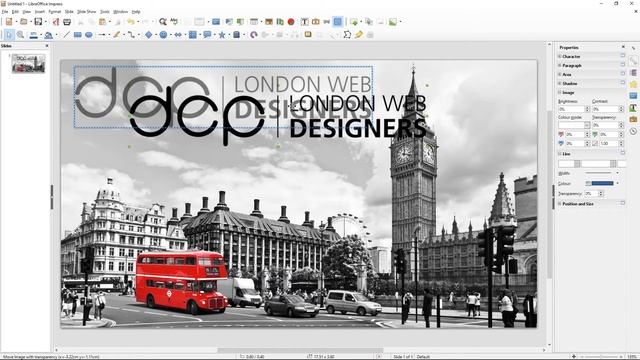This screenshot has width=640, height=360.
Task: Run the spelling check (ABC icon)
Action: click(174, 22)
